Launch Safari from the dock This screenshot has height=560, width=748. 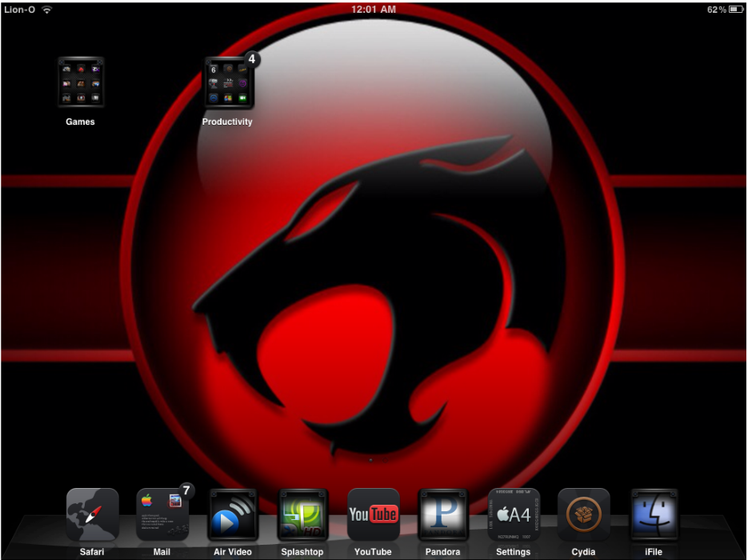(92, 514)
